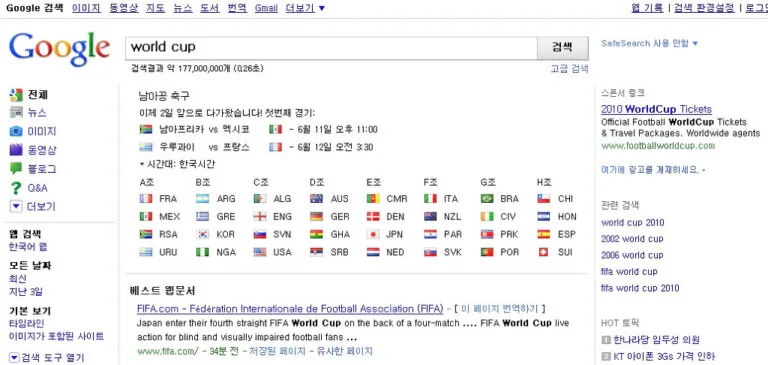This screenshot has width=768, height=365.
Task: Open the 웹 기록 web history link
Action: click(x=647, y=8)
